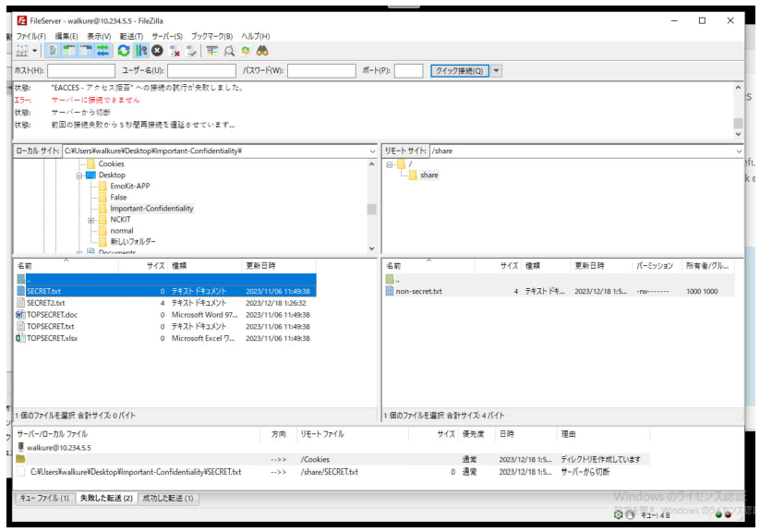Open the quickconnect history dropdown arrow

click(497, 70)
